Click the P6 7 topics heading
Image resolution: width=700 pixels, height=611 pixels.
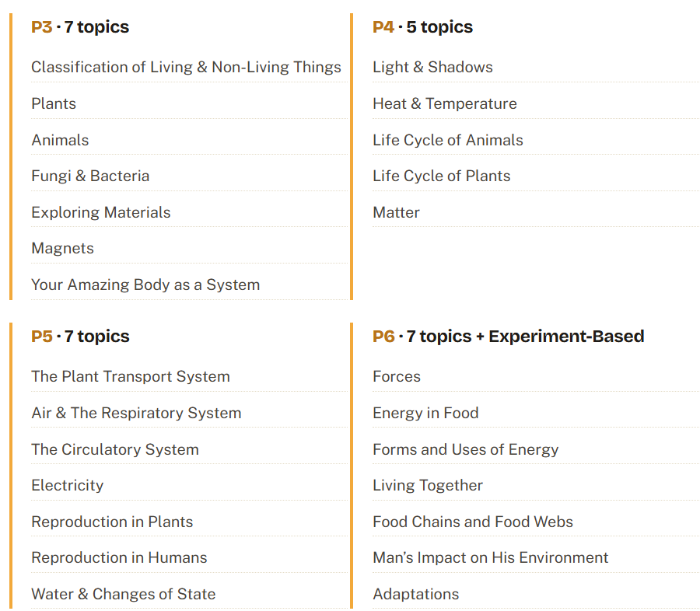pos(509,337)
